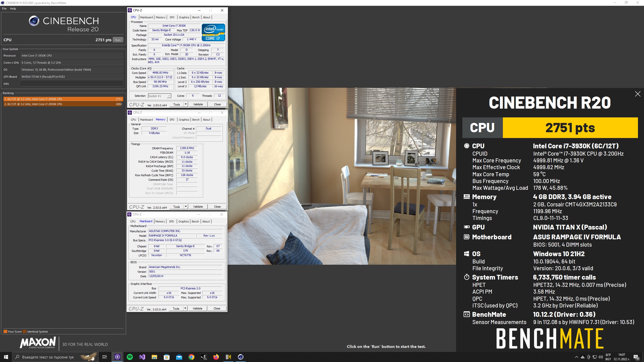Click Tools button in the top CPU-Z window
The height and width of the screenshot is (362, 644).
pyautogui.click(x=177, y=104)
